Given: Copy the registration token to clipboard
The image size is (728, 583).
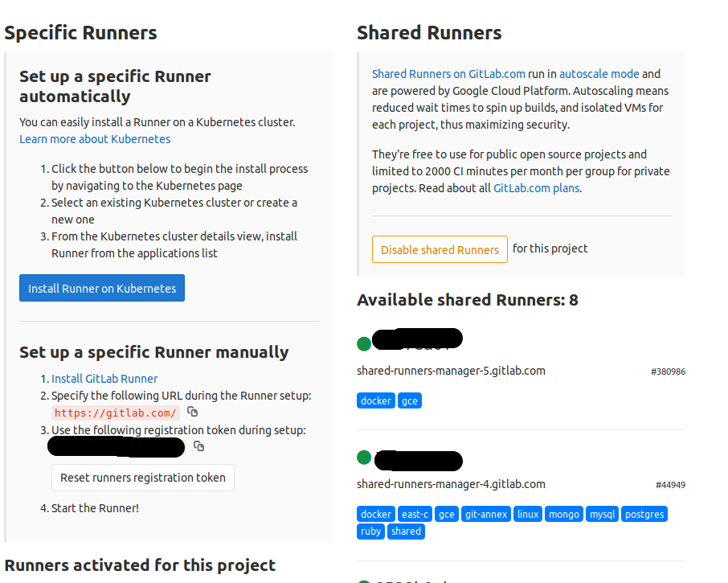Looking at the screenshot, I should [x=198, y=446].
